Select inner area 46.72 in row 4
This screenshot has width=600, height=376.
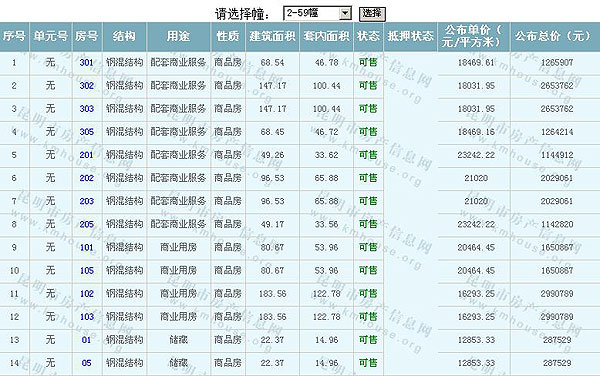326,132
